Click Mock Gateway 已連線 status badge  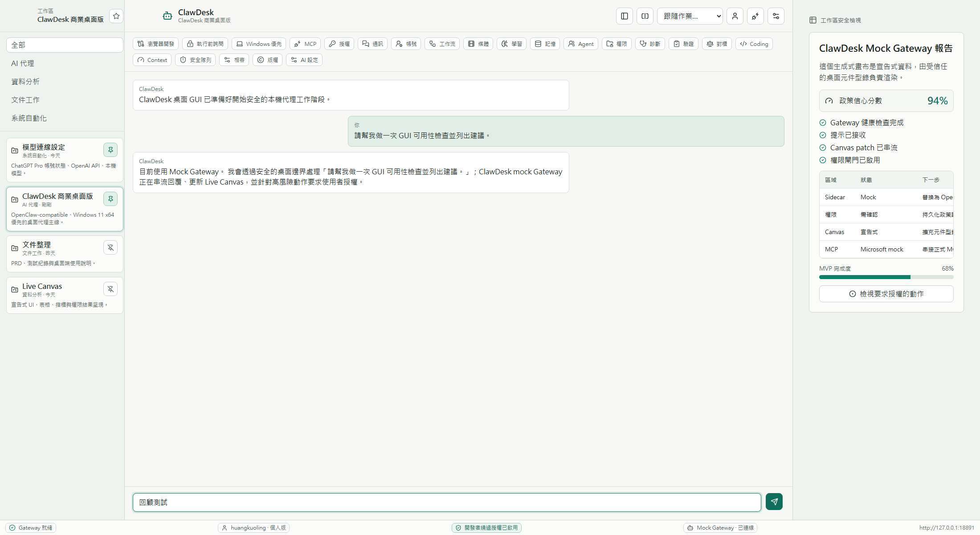click(721, 528)
